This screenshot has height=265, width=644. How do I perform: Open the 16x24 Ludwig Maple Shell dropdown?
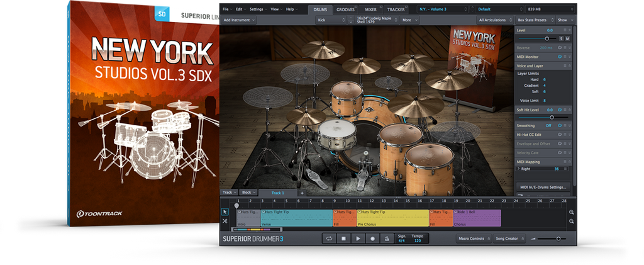[x=377, y=20]
